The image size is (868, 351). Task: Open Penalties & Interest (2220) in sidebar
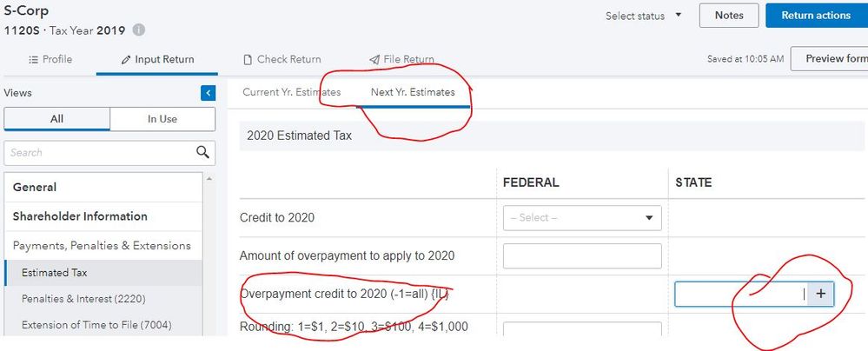click(x=83, y=299)
